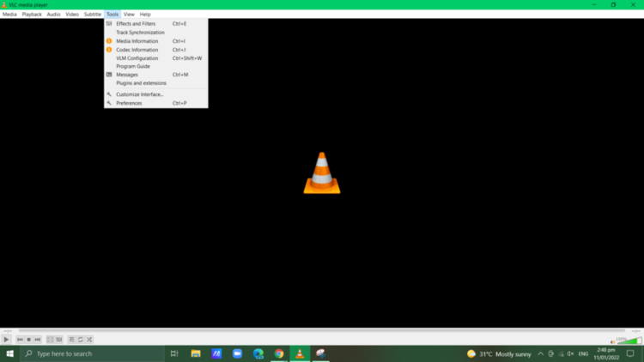Click the VLC cone in the title bar

tap(3, 5)
